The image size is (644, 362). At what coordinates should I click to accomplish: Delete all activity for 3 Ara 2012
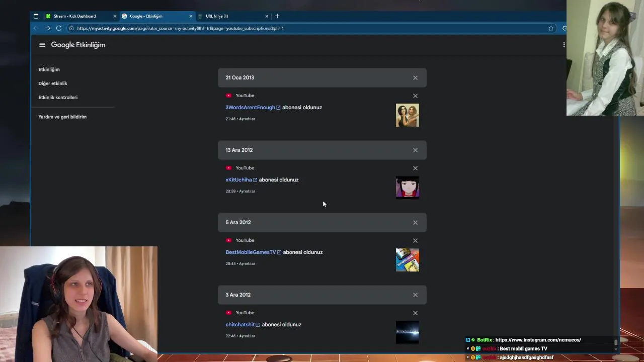coord(415,295)
